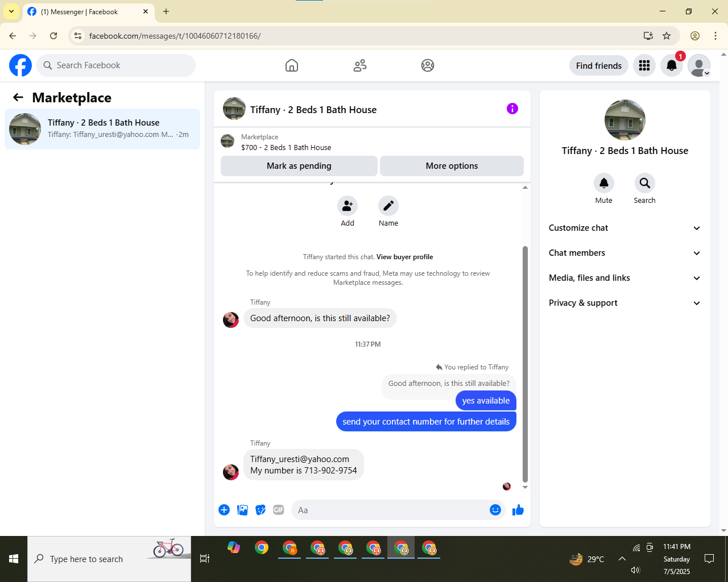Search in conversation magnifier icon
The height and width of the screenshot is (582, 728).
[645, 183]
